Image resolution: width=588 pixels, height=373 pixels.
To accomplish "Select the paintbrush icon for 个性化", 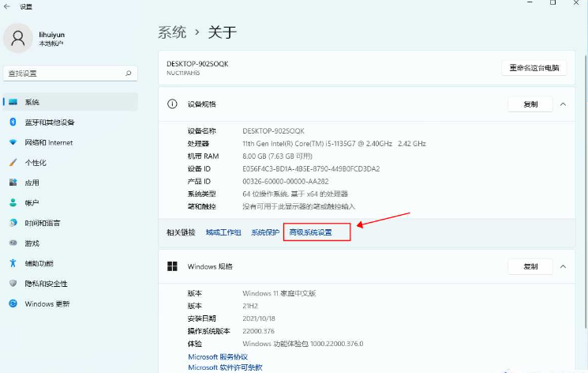I will point(13,162).
